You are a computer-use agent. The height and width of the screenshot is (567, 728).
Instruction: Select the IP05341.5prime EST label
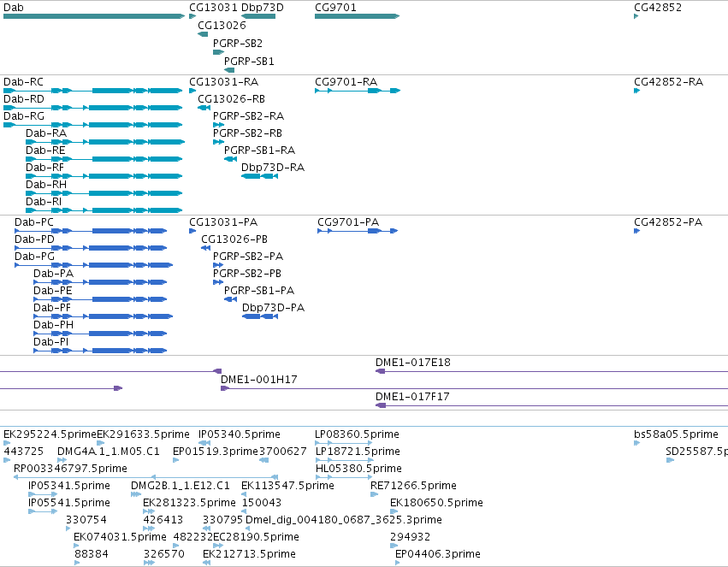tap(69, 486)
